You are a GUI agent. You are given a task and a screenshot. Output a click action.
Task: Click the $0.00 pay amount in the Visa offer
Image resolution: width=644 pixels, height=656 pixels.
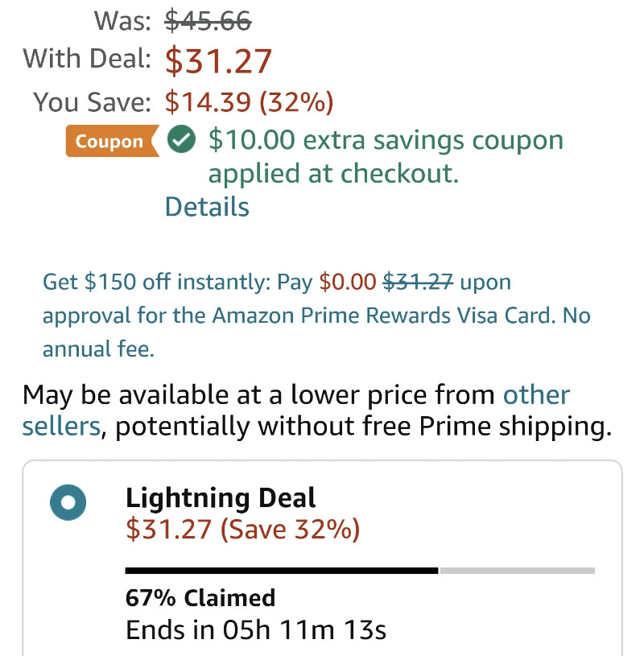coord(348,282)
